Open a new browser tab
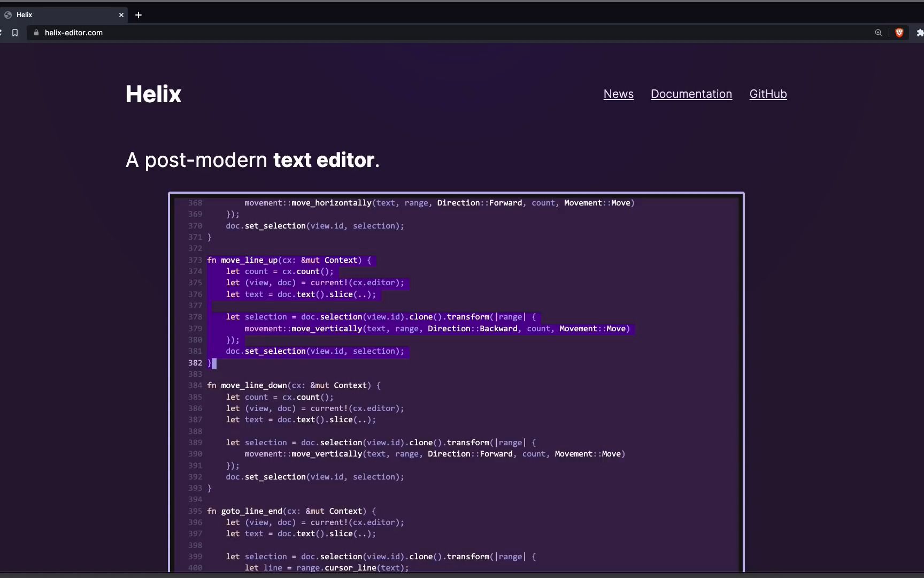 138,15
